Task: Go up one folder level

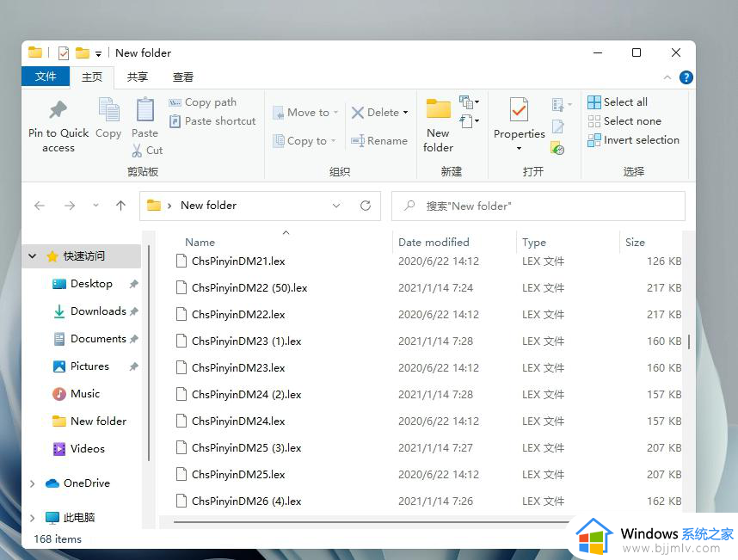Action: tap(120, 206)
